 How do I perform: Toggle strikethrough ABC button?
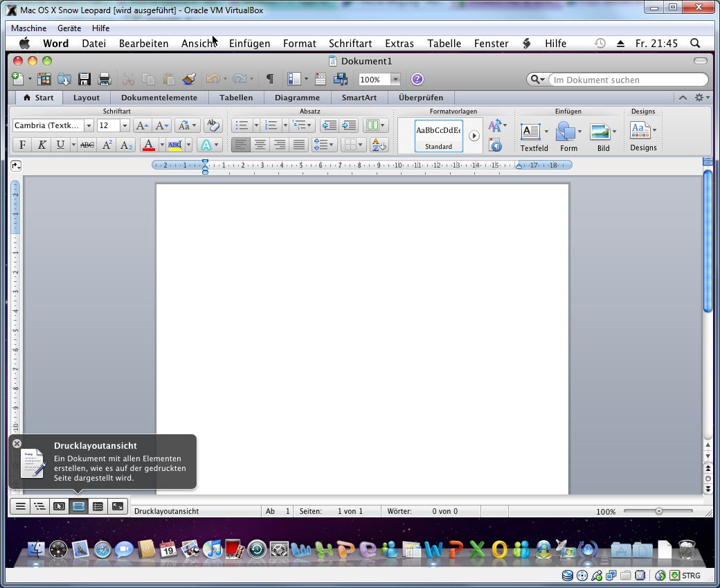point(87,145)
